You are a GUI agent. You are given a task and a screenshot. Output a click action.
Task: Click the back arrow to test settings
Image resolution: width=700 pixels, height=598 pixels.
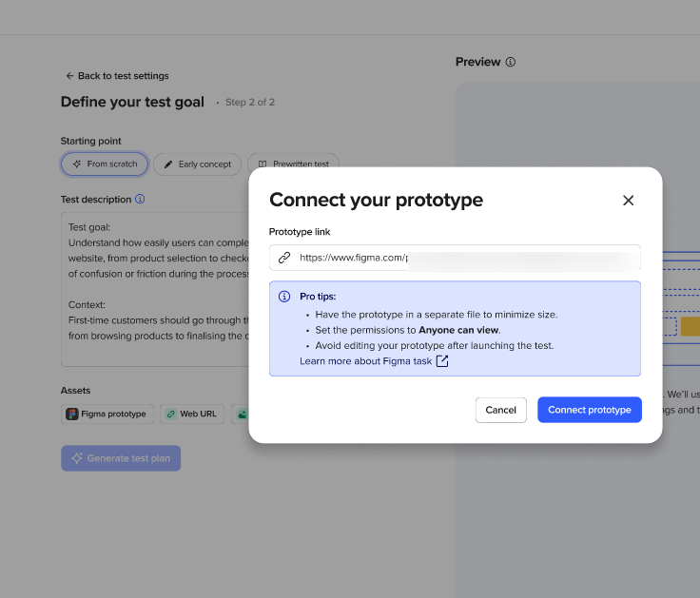(x=69, y=76)
